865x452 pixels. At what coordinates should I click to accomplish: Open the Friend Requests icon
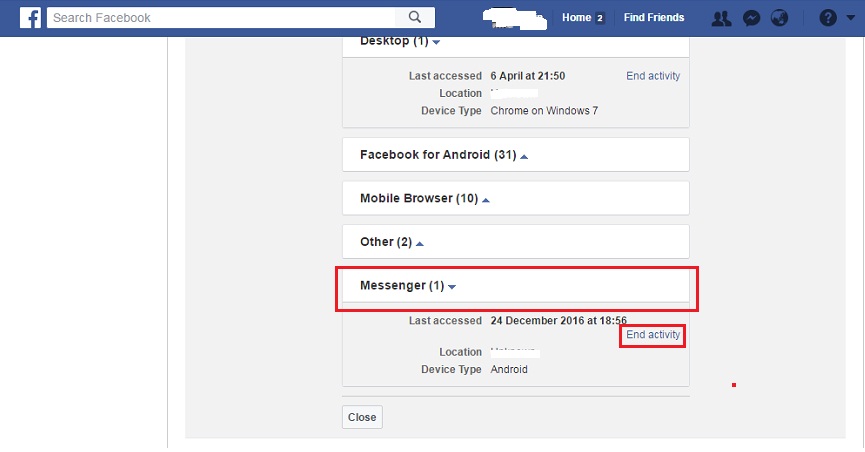pyautogui.click(x=721, y=18)
